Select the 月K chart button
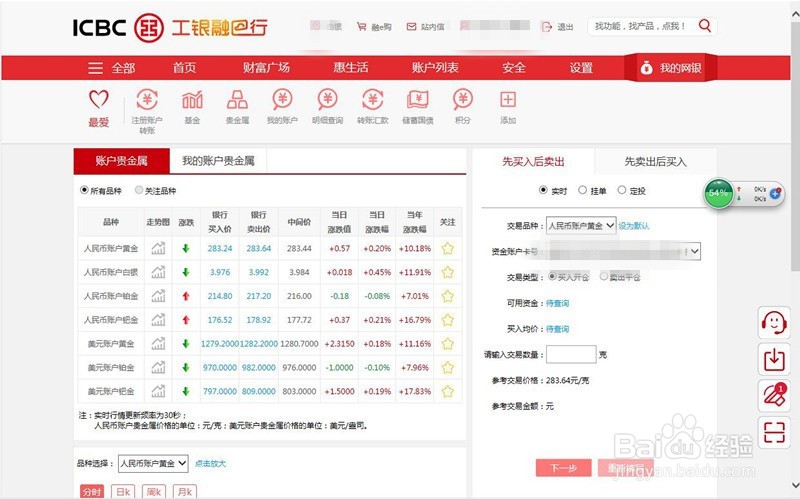800x499 pixels. click(185, 491)
